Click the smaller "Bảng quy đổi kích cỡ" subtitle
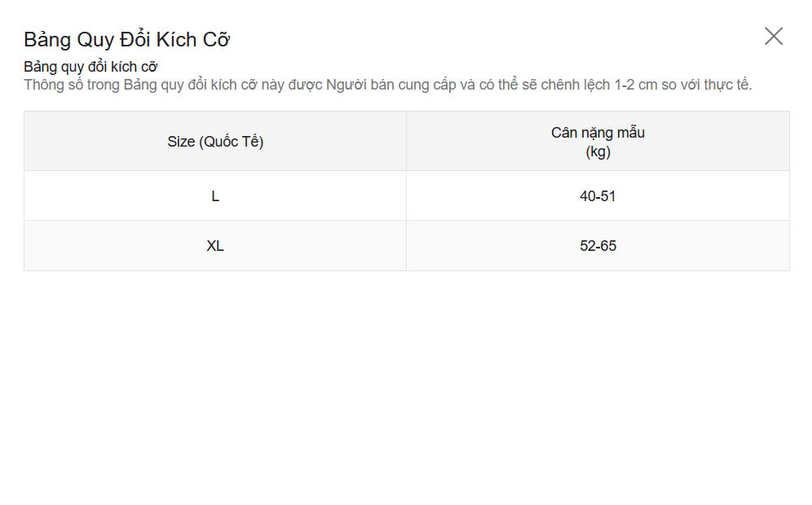This screenshot has height=505, width=812. click(x=90, y=67)
